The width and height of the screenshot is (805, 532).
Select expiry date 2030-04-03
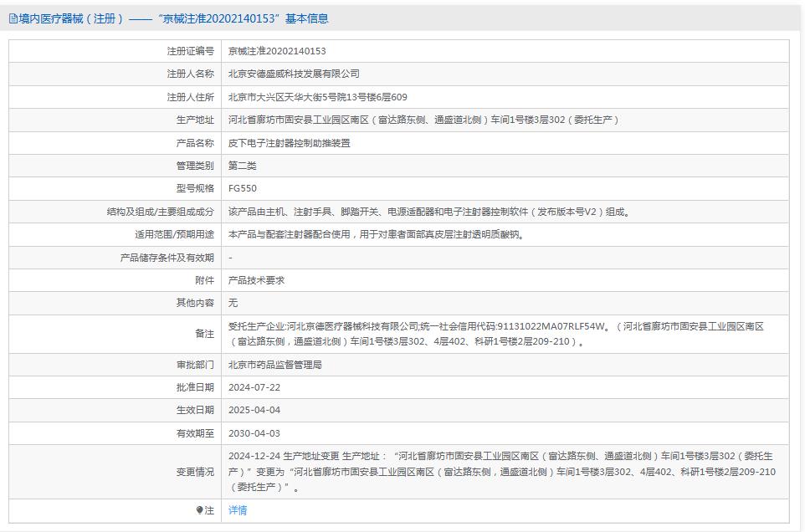[x=254, y=433]
